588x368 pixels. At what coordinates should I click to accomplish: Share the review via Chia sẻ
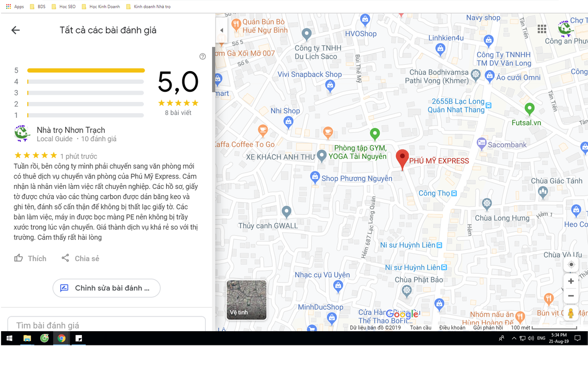(x=80, y=258)
